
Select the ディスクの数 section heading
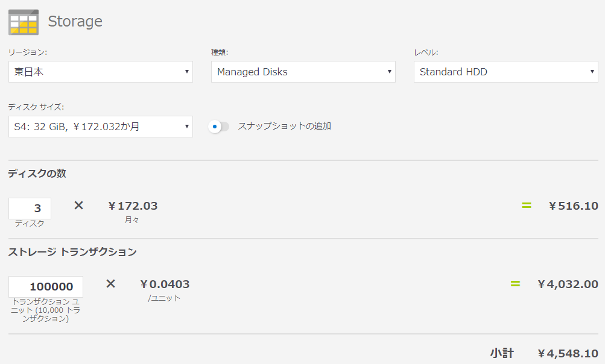(x=37, y=174)
